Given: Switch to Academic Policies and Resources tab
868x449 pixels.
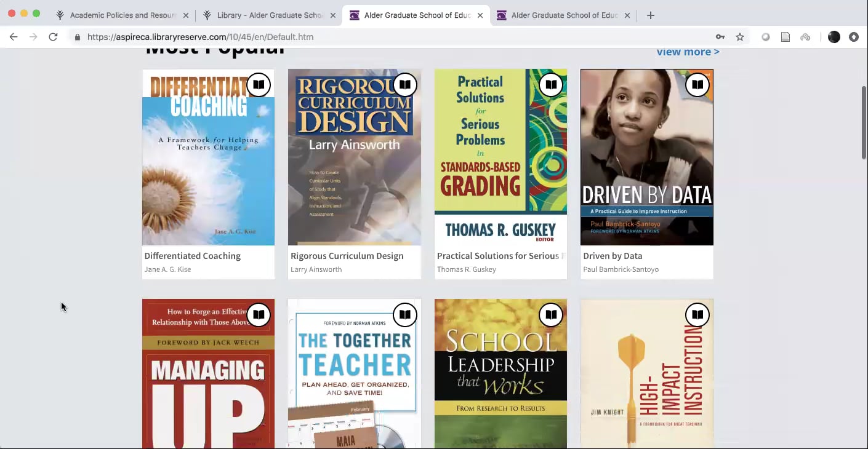Looking at the screenshot, I should [123, 15].
